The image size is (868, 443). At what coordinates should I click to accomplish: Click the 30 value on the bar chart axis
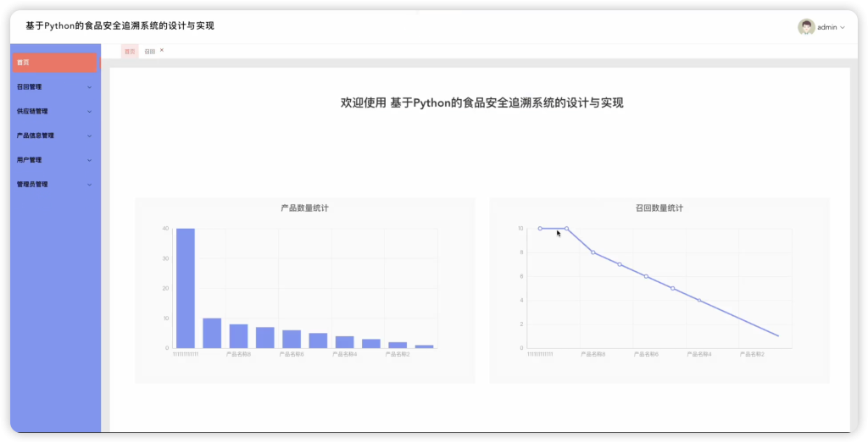(x=165, y=258)
